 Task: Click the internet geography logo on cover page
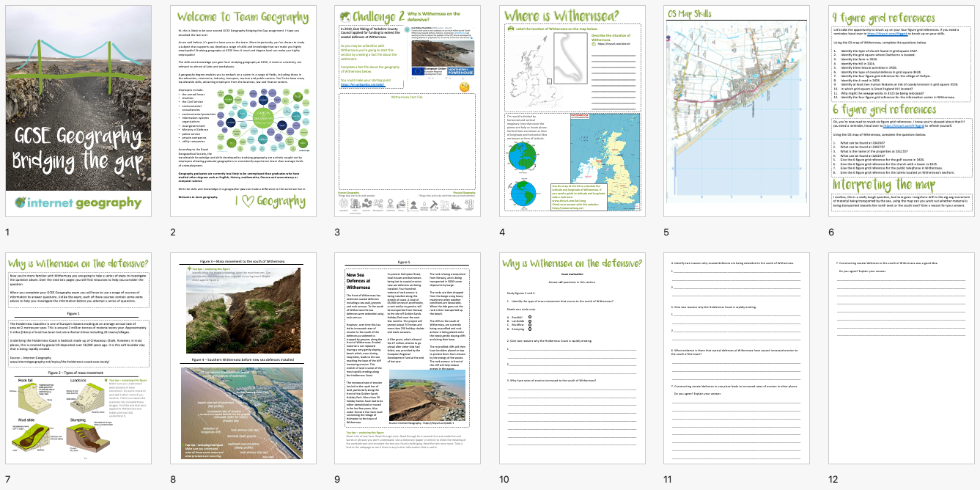[78, 202]
